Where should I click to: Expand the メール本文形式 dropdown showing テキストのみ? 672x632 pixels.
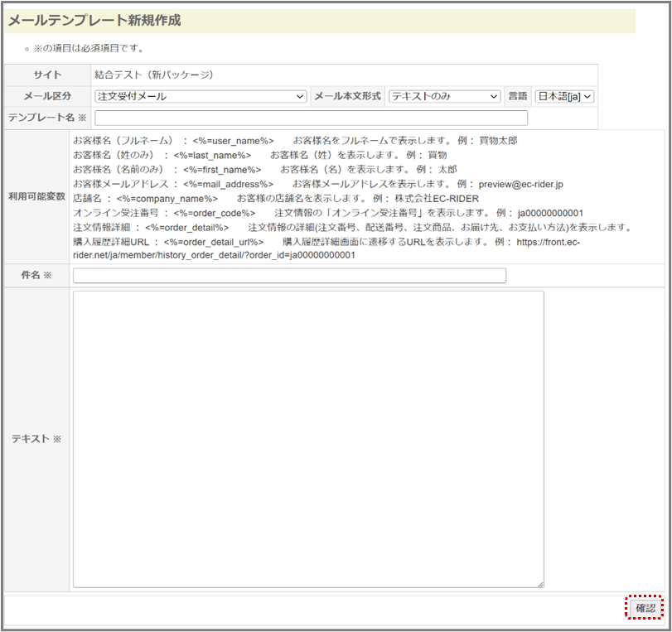point(444,97)
